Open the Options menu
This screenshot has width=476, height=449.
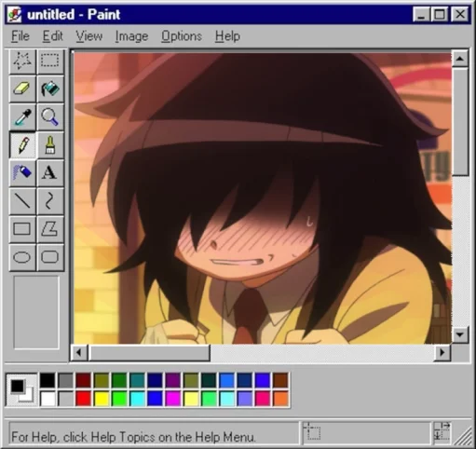182,36
